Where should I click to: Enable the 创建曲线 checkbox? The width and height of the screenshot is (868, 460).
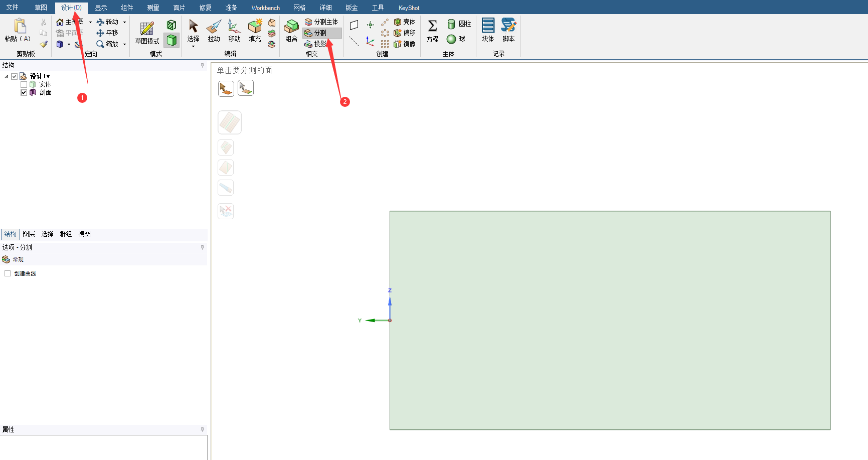coord(8,273)
